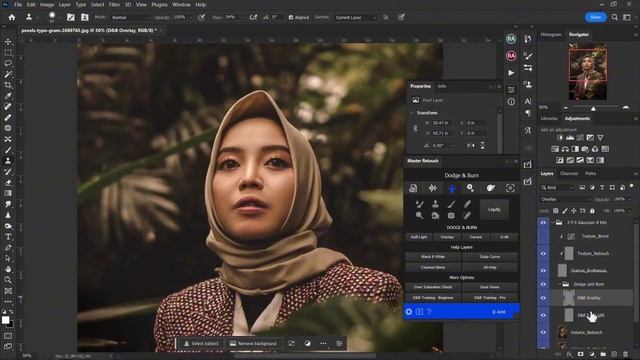
Task: Click the Flow percentage field
Action: (231, 18)
